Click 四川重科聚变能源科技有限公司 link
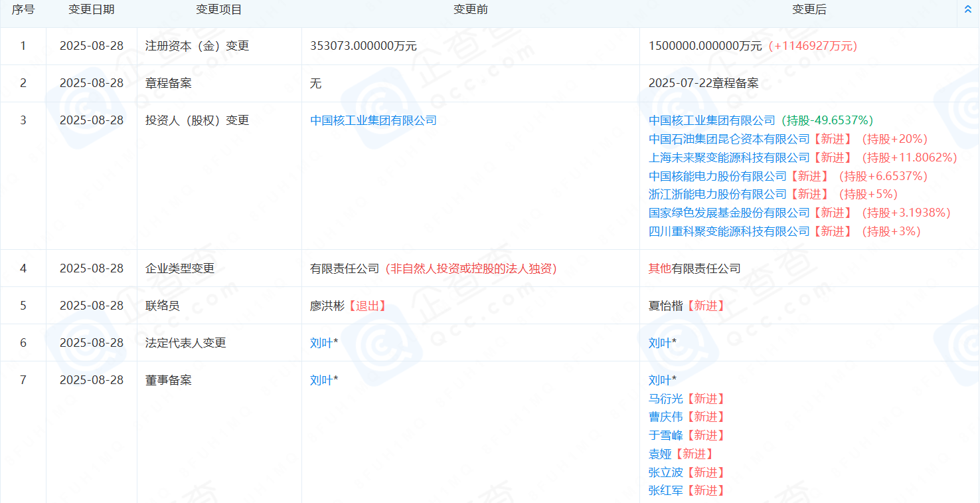980x503 pixels. tap(729, 231)
